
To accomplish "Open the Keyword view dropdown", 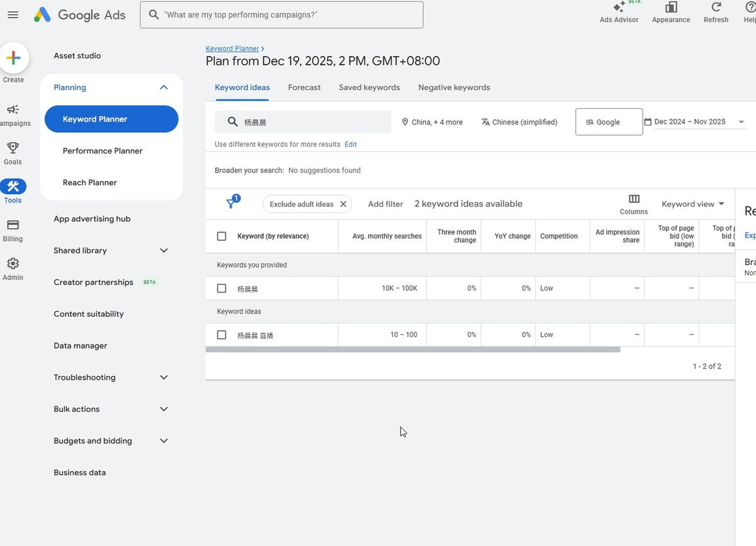I will point(693,204).
